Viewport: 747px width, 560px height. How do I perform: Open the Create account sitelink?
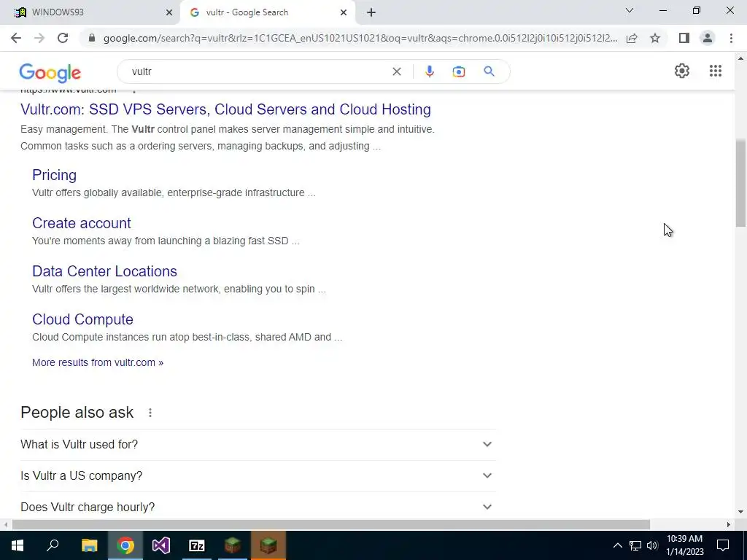(82, 223)
